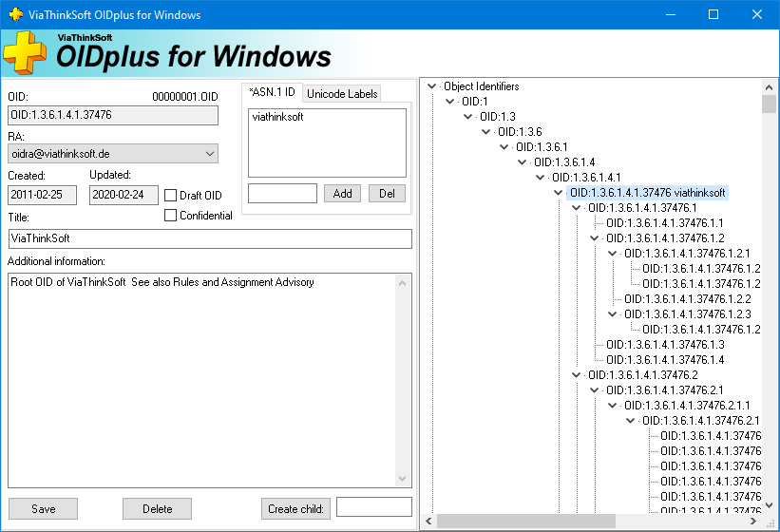Collapse the OID:1.3.6.1.4.1 node chevron
The height and width of the screenshot is (532, 780).
(x=541, y=178)
